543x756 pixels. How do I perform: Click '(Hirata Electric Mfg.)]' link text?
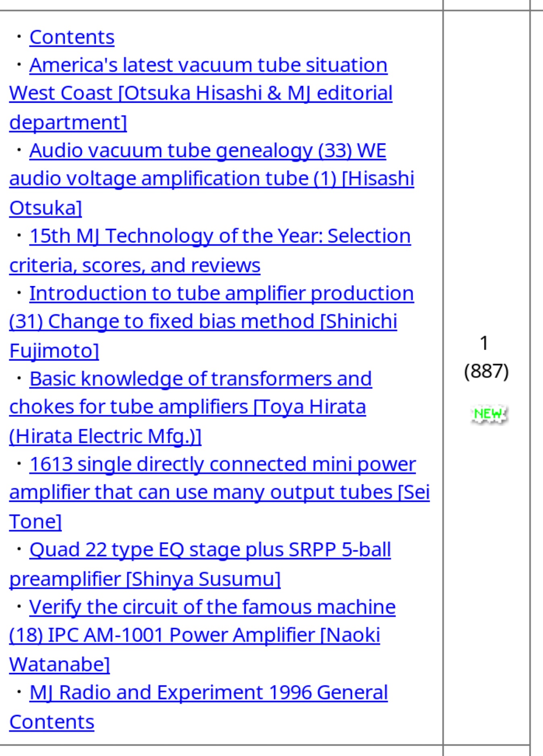(105, 436)
